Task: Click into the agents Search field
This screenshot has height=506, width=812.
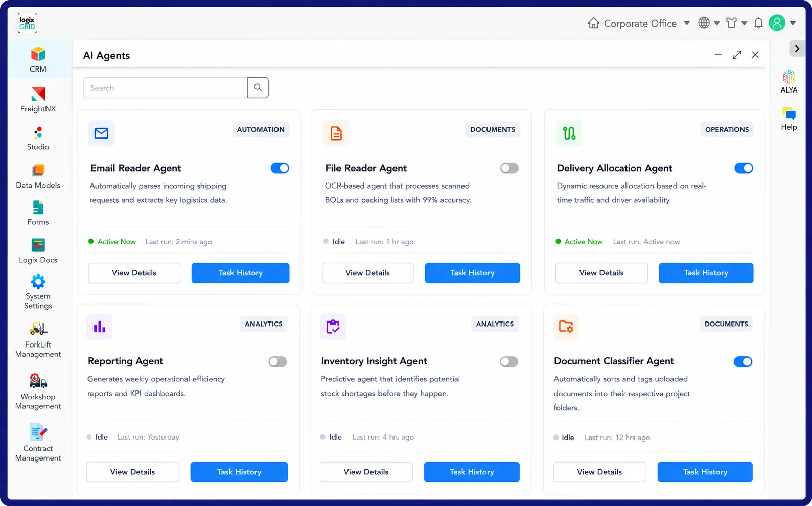Action: click(166, 88)
